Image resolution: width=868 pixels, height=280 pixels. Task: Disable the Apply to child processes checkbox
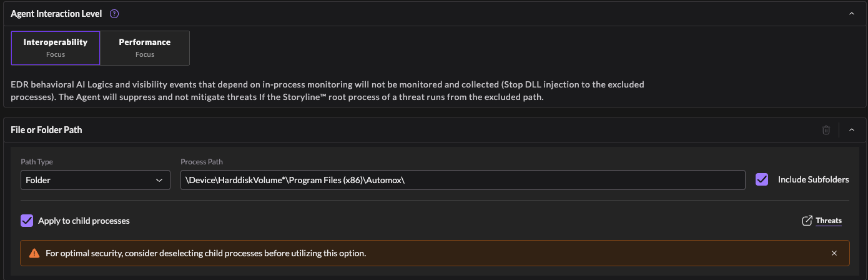coord(27,221)
